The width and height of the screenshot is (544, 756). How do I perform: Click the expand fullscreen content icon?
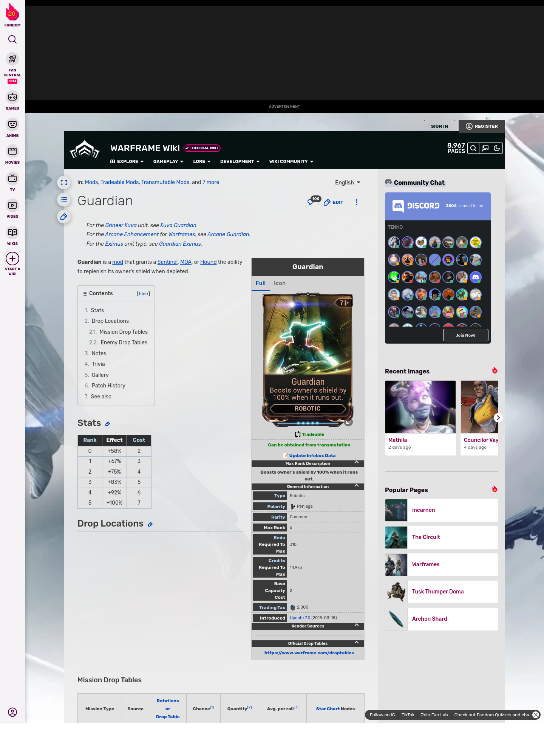pyautogui.click(x=64, y=183)
